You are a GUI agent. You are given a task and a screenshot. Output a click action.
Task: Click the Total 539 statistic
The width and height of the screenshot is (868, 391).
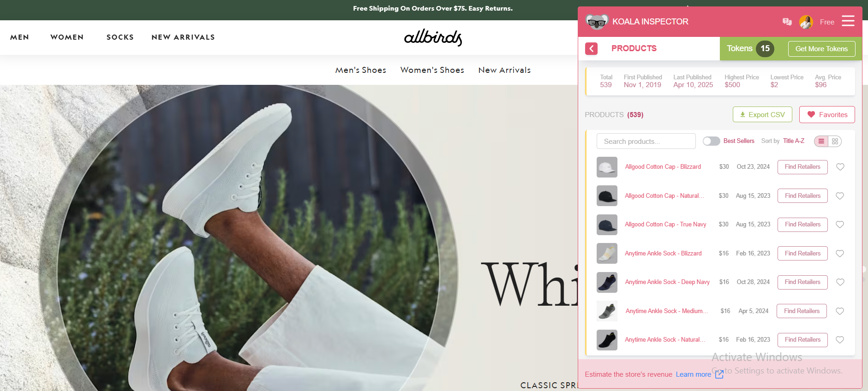(606, 81)
